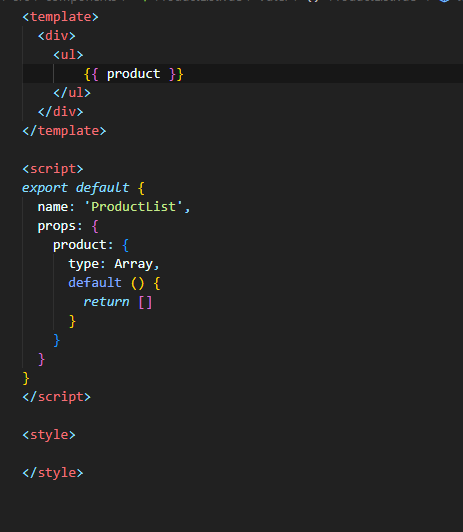This screenshot has width=463, height=532.
Task: Click the closing </template> tag
Action: (64, 131)
